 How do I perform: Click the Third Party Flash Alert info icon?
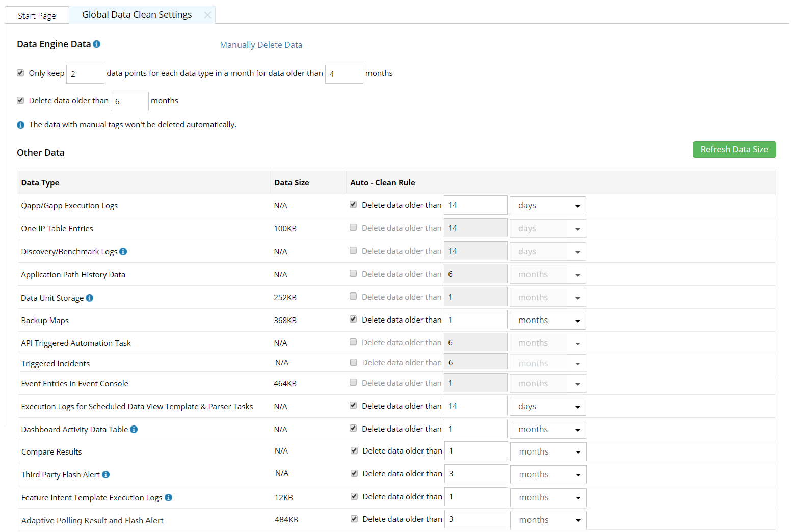point(105,474)
